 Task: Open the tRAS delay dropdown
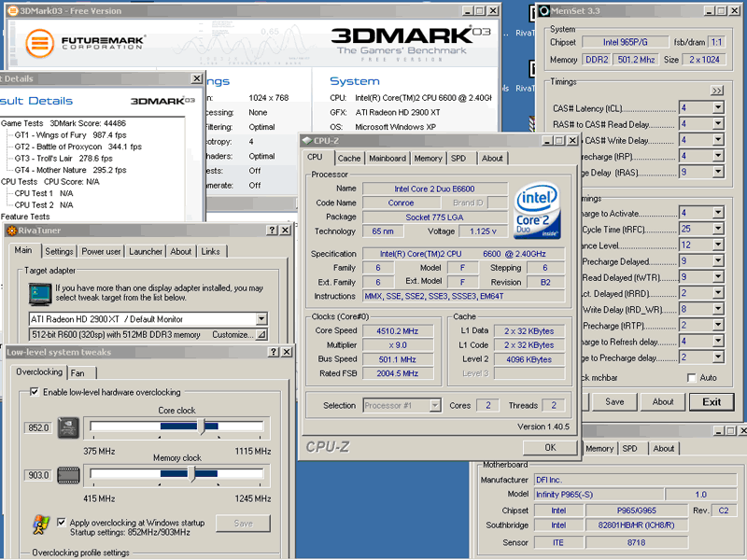click(718, 173)
